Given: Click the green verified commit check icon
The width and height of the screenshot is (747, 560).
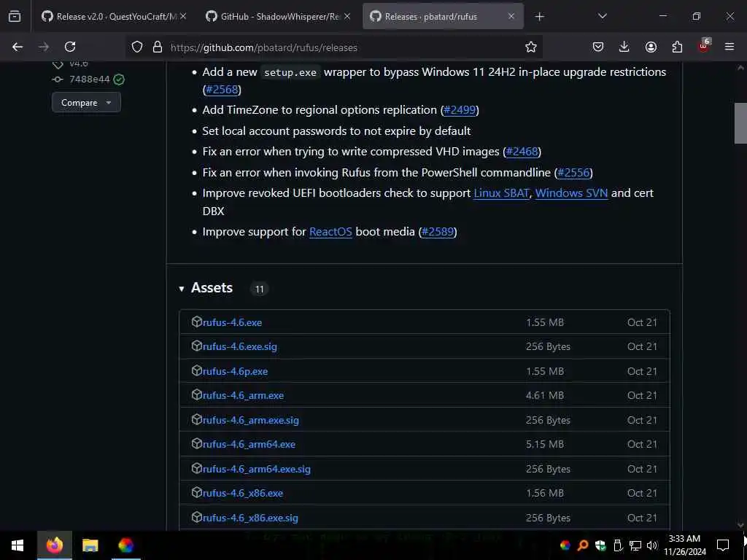Looking at the screenshot, I should [x=119, y=79].
